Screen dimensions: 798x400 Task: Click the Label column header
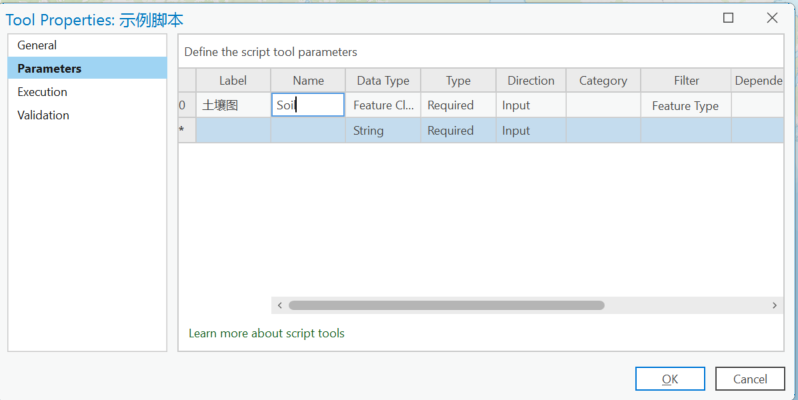[233, 80]
